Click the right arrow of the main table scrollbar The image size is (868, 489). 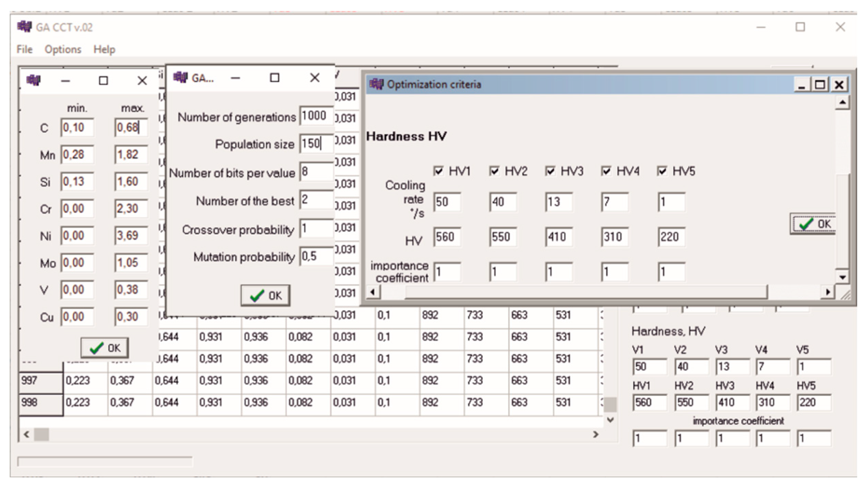point(596,435)
